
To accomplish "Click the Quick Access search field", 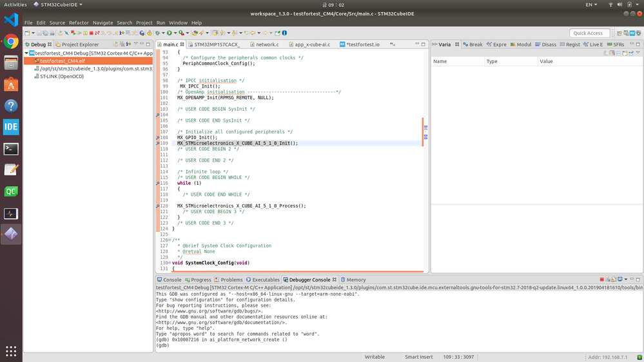I will point(589,33).
